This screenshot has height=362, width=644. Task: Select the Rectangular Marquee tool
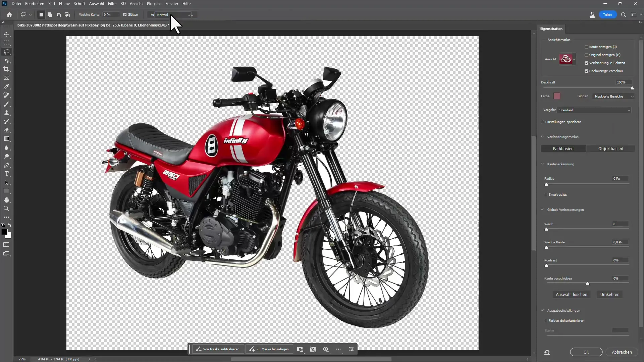click(6, 43)
